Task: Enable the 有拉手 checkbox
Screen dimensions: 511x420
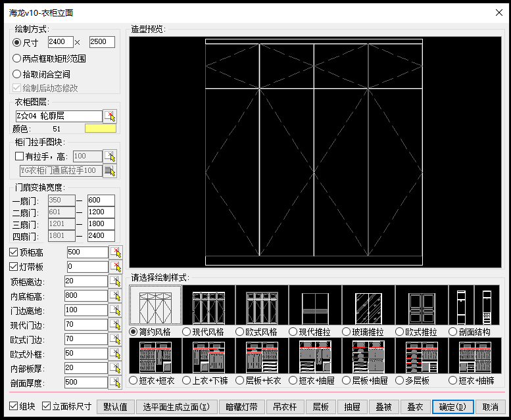Action: click(x=19, y=156)
